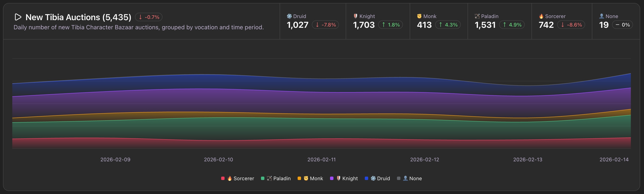Click the Monk count 413
This screenshot has width=644, height=194.
click(x=424, y=25)
